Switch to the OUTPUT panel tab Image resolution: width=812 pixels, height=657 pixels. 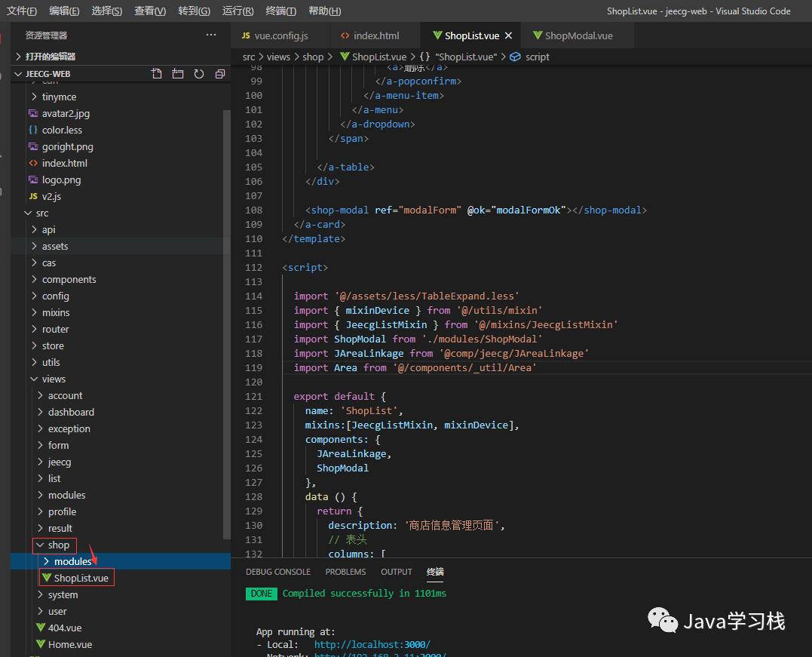(x=396, y=572)
